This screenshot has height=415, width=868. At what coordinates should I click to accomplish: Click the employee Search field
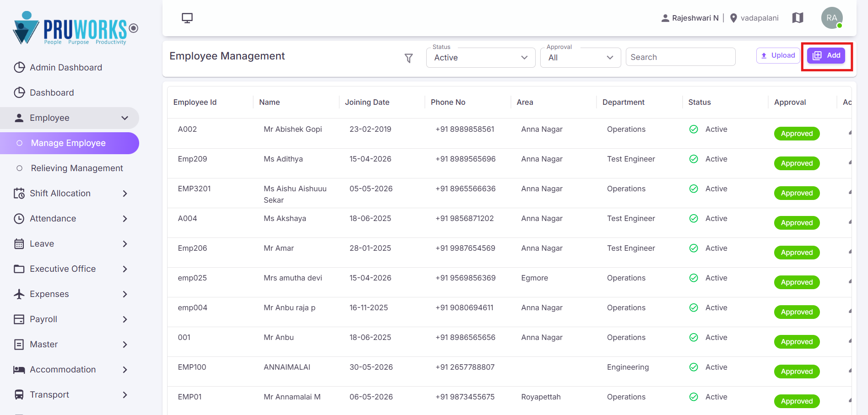click(681, 57)
